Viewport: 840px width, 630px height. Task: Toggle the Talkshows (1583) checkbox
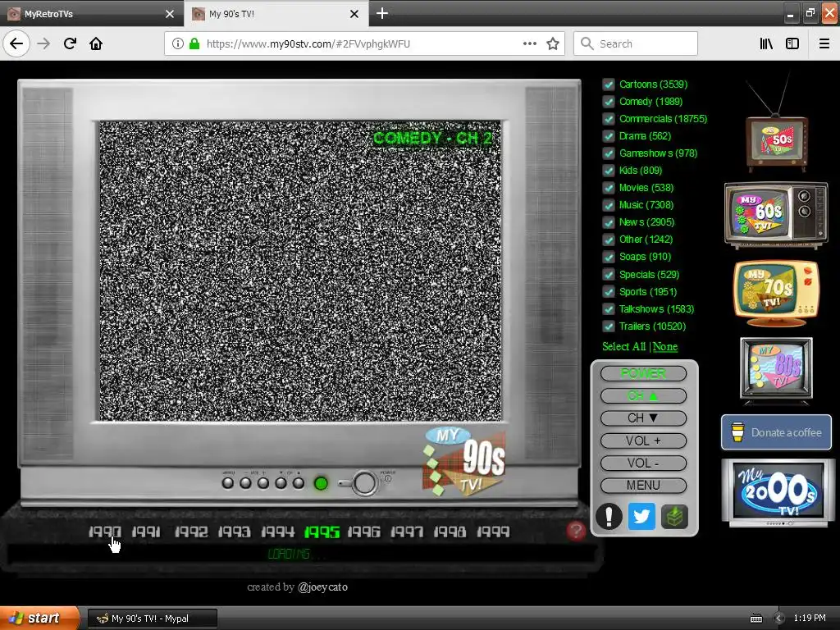point(609,309)
